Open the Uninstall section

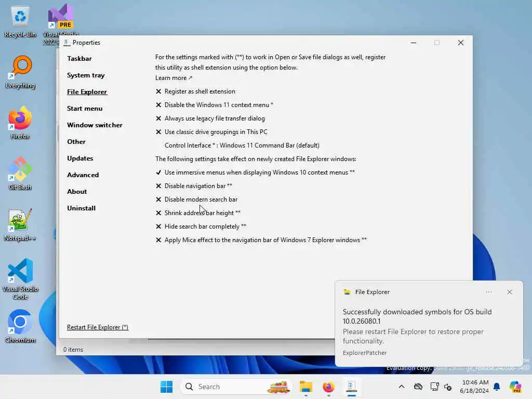click(82, 208)
